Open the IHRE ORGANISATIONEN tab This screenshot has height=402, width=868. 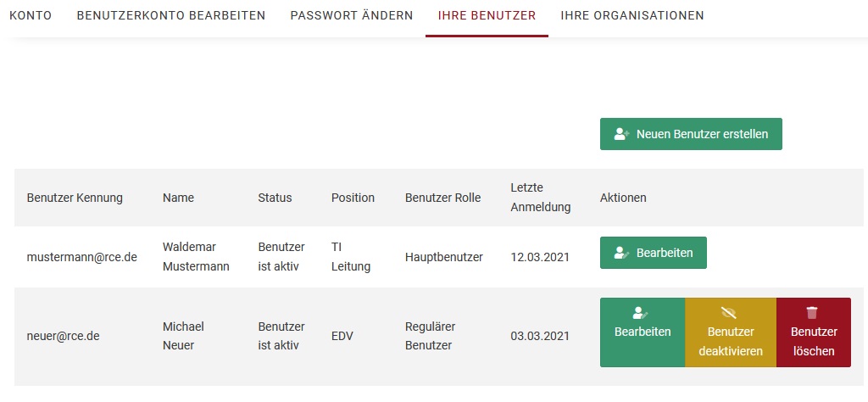point(632,16)
